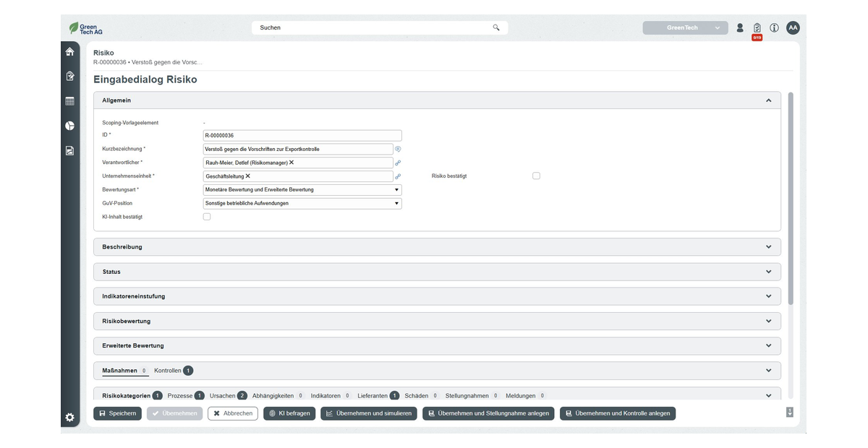Click link icon next to Verantwortlicher field
868x448 pixels.
398,163
